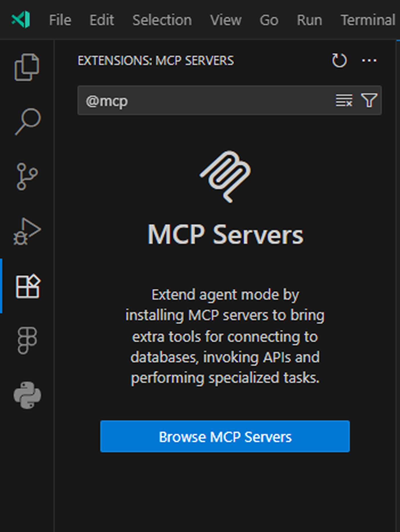Click the VS Code logo icon
The image size is (400, 532).
pyautogui.click(x=21, y=20)
